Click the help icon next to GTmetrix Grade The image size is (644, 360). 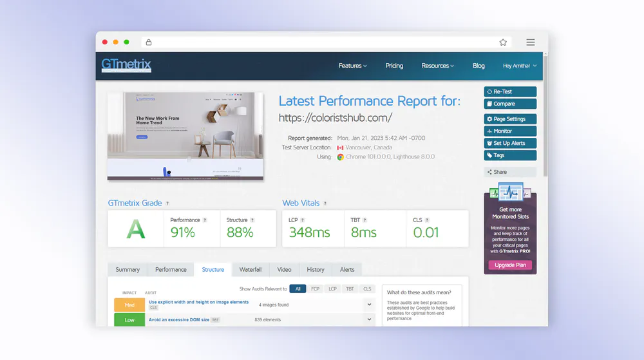pyautogui.click(x=167, y=204)
